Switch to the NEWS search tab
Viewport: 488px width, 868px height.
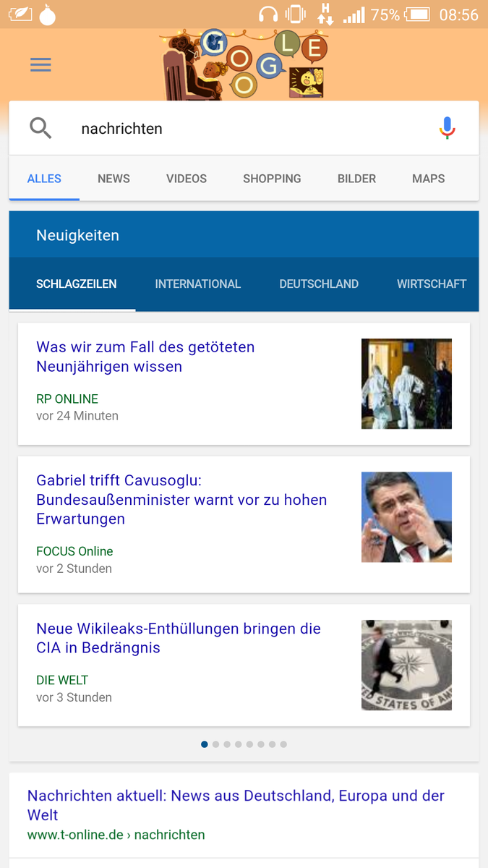coord(114,179)
